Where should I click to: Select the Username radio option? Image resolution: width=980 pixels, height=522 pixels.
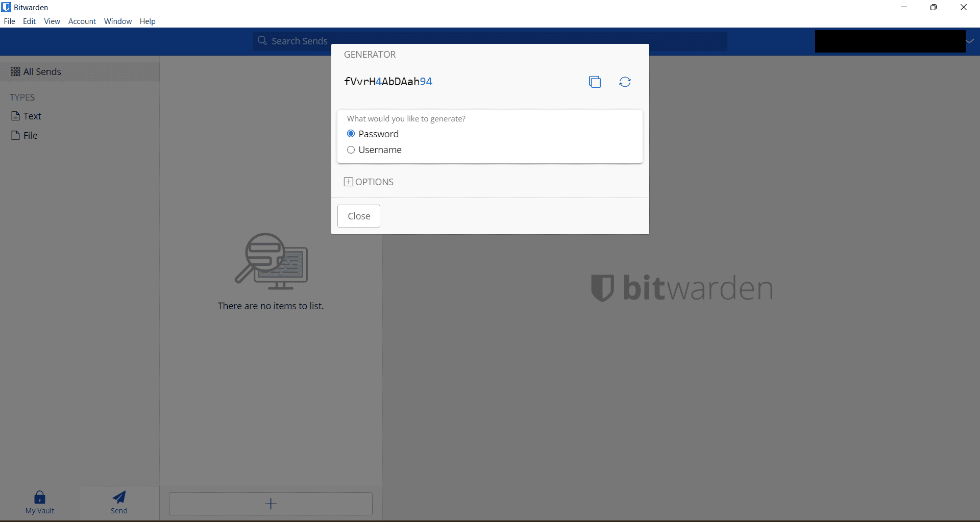coord(351,150)
